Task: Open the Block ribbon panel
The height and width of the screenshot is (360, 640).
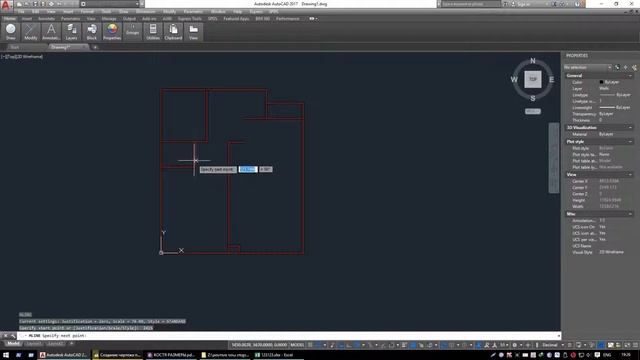Action: click(x=92, y=32)
